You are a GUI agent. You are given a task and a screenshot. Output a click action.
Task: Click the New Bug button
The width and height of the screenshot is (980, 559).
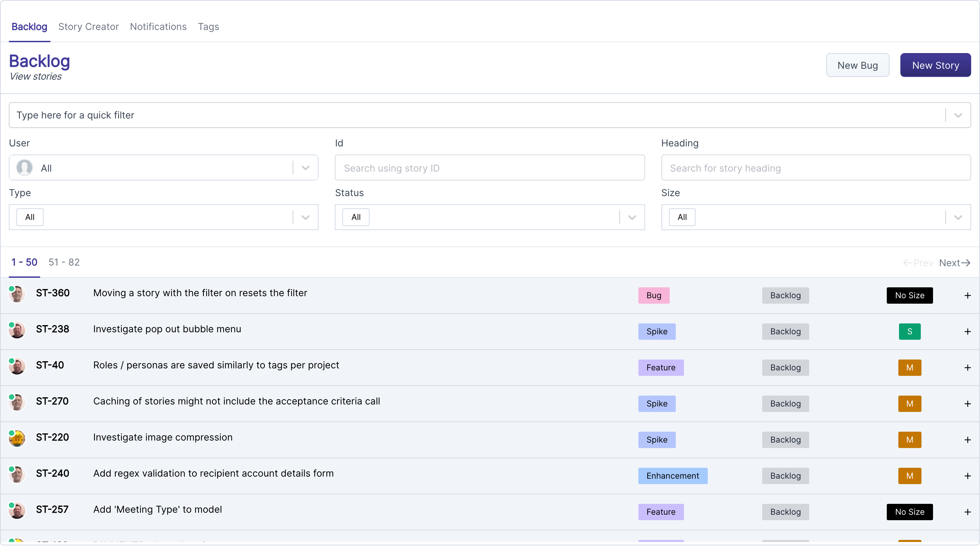(857, 65)
